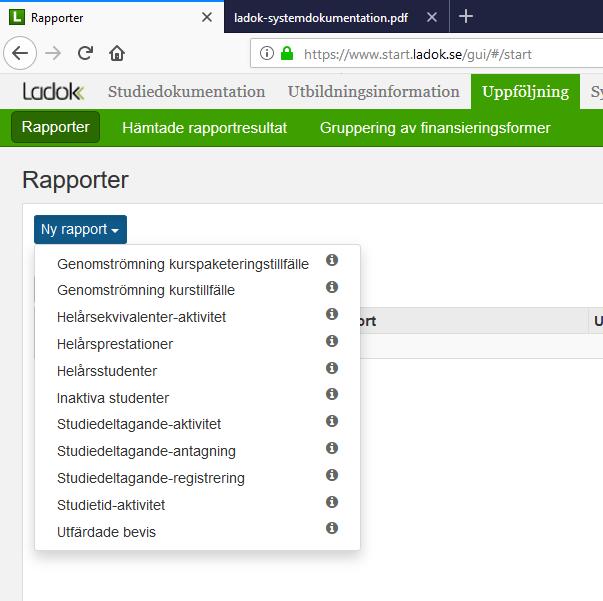Image resolution: width=603 pixels, height=601 pixels.
Task: Click the green padlock security icon
Action: pyautogui.click(x=287, y=53)
